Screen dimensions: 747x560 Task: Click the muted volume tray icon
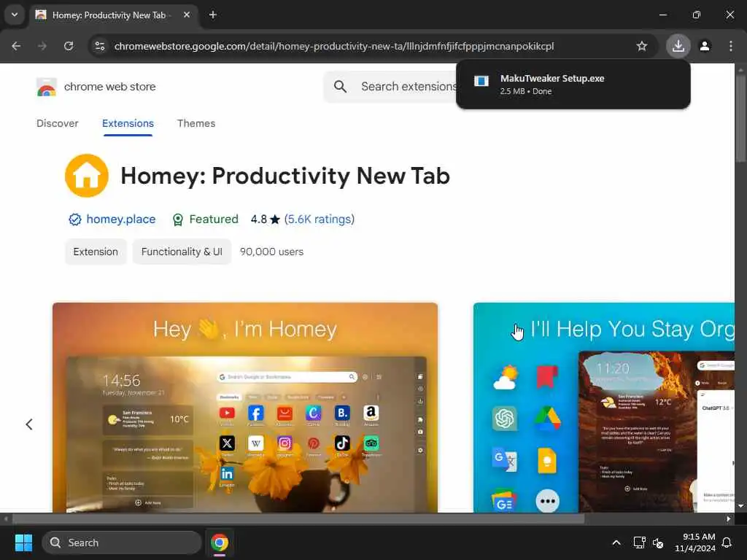tap(658, 542)
